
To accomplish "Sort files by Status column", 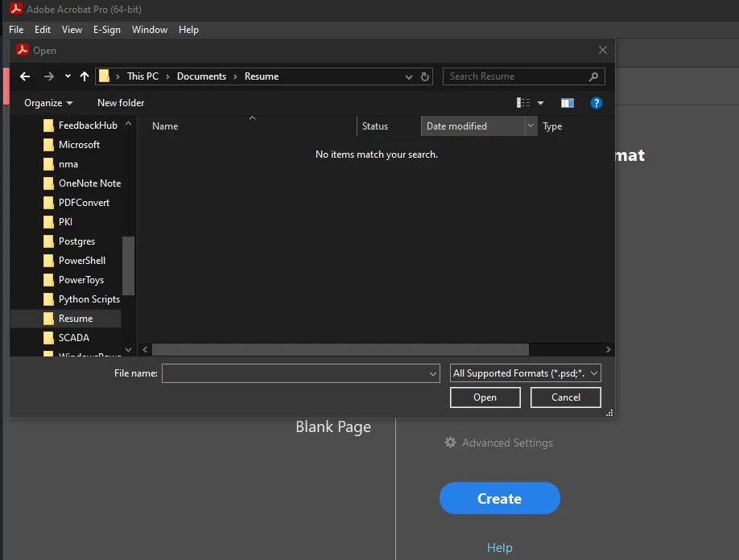I will (x=375, y=126).
